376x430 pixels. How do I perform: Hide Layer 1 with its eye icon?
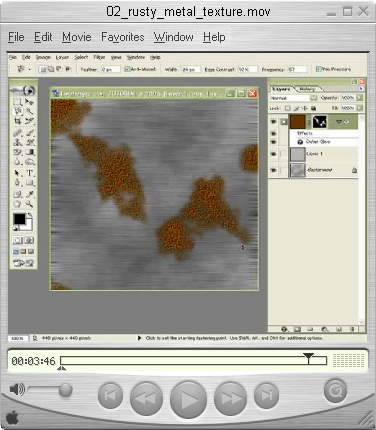click(x=273, y=154)
